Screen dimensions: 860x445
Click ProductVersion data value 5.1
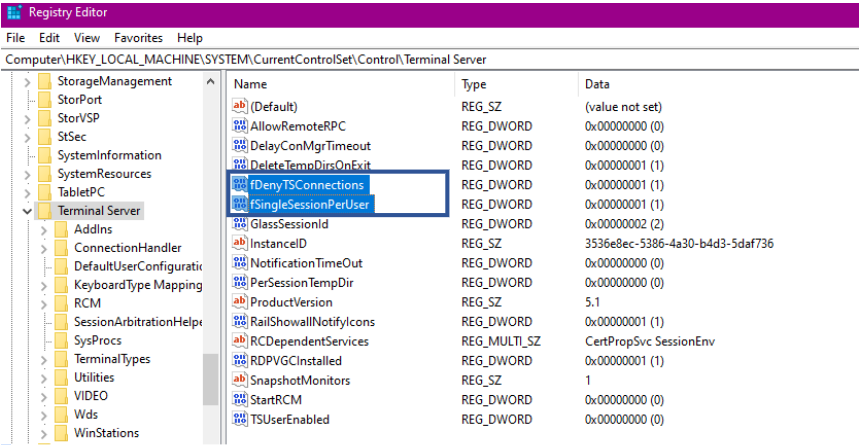click(x=592, y=302)
